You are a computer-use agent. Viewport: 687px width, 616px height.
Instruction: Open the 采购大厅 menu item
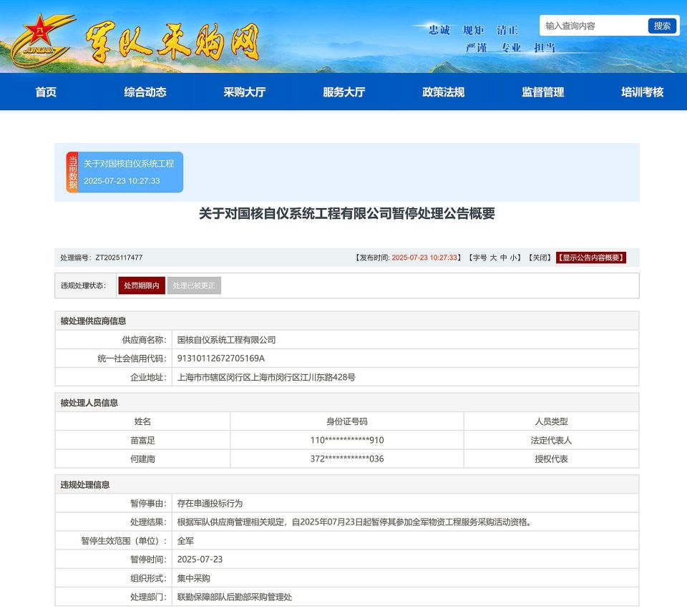point(245,92)
